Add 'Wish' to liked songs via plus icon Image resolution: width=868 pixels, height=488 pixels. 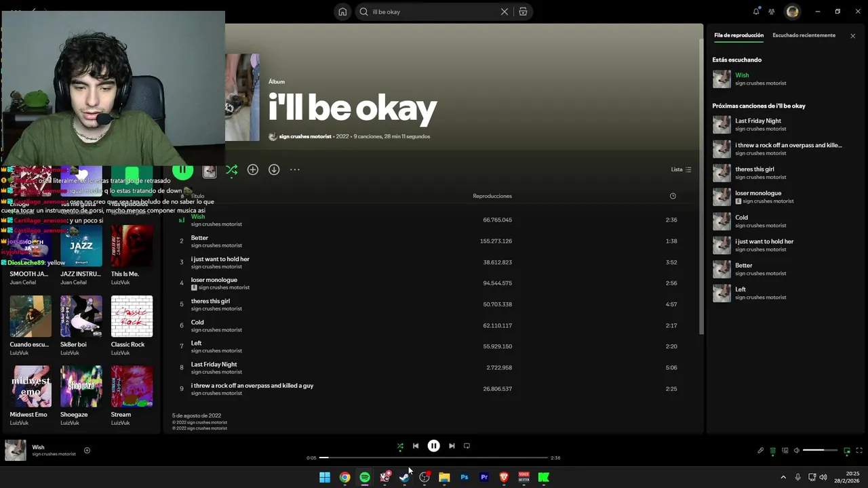[87, 450]
